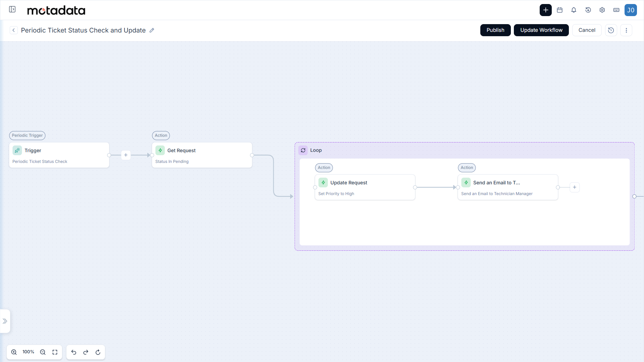
Task: Zoom in on the canvas
Action: (14, 352)
